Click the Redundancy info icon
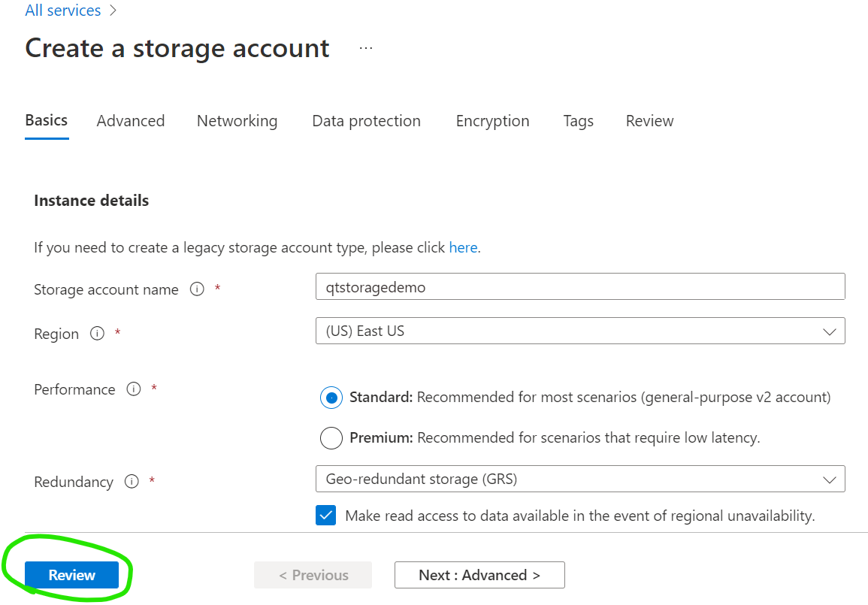The width and height of the screenshot is (868, 605). [x=132, y=482]
